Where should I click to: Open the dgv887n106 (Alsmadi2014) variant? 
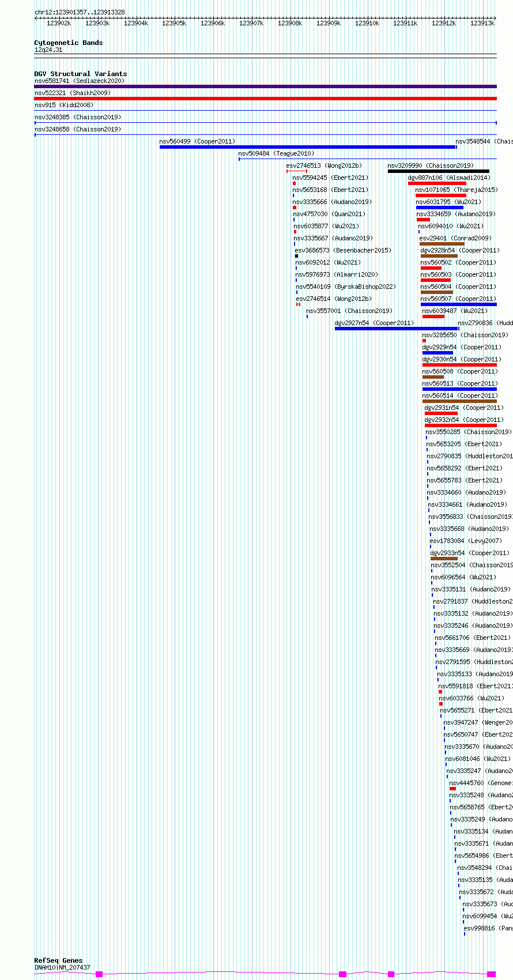click(449, 178)
